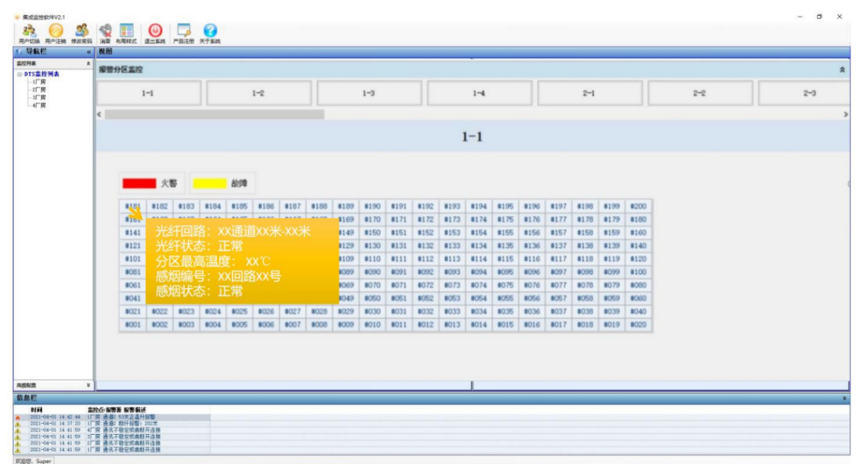
Task: Click the zone button 1-4
Action: (478, 93)
